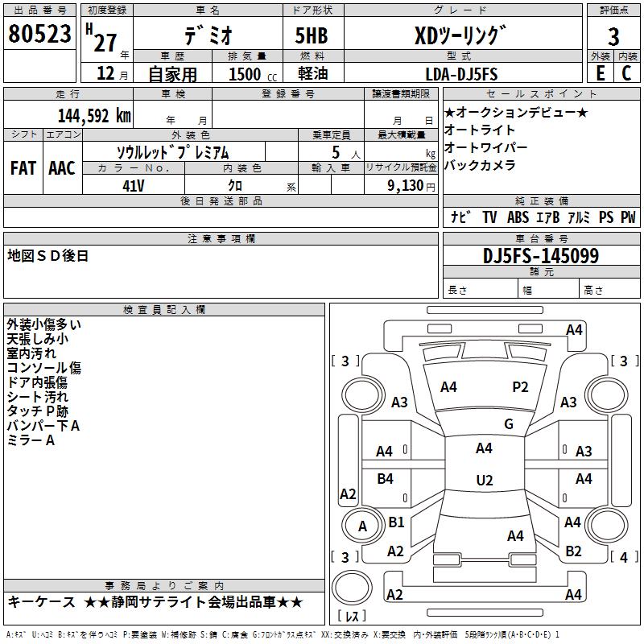Click U2 dent mark on roof
644x644 pixels.
pyautogui.click(x=485, y=480)
